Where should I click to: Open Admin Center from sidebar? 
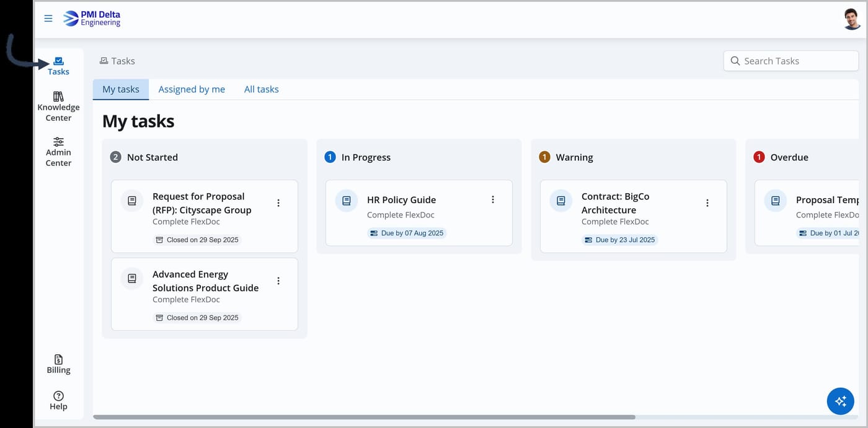pos(58,152)
